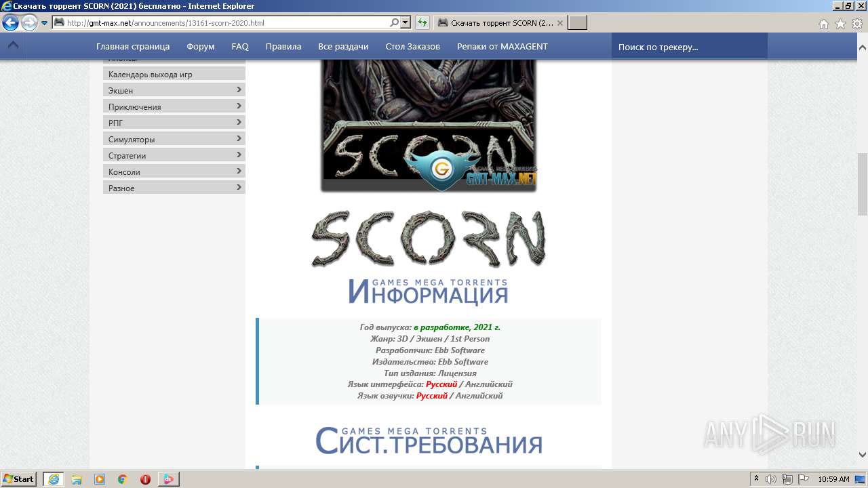The height and width of the screenshot is (488, 868).
Task: Click the Action Center flag tray icon
Action: pos(804,479)
